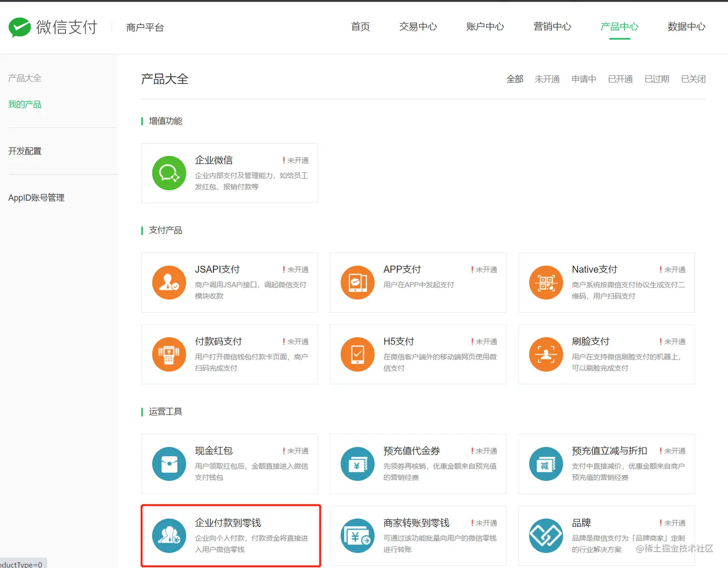The width and height of the screenshot is (728, 568).
Task: Click the 刷脸支付 product title
Action: (x=591, y=341)
